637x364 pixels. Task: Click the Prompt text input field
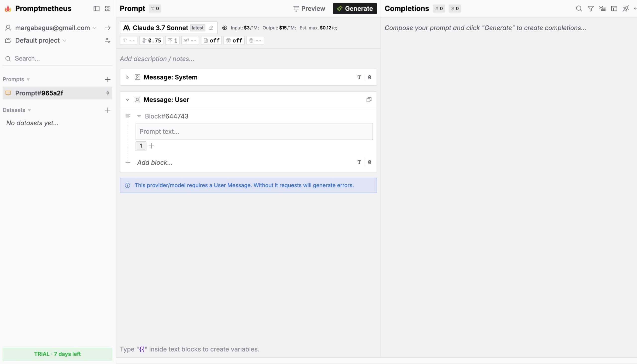(x=254, y=132)
